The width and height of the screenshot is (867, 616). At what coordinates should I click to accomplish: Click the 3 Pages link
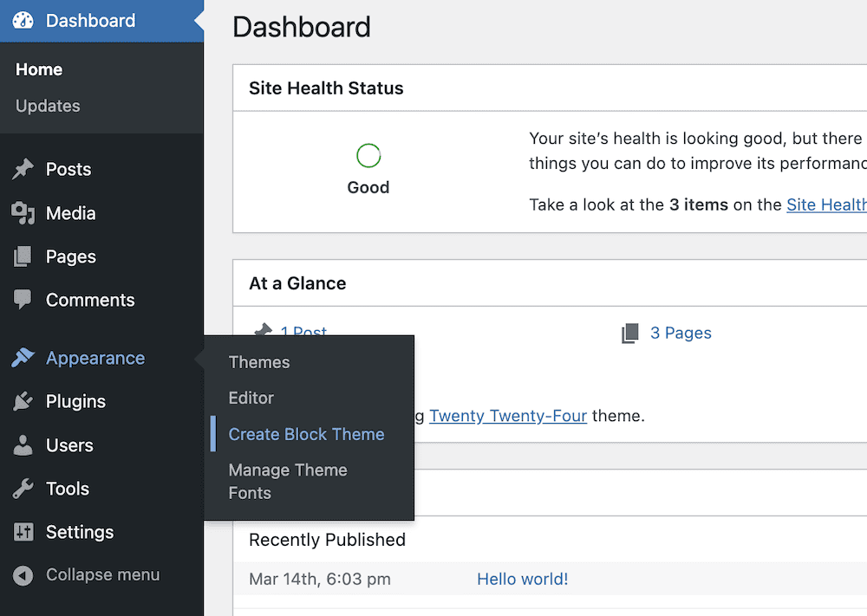681,334
